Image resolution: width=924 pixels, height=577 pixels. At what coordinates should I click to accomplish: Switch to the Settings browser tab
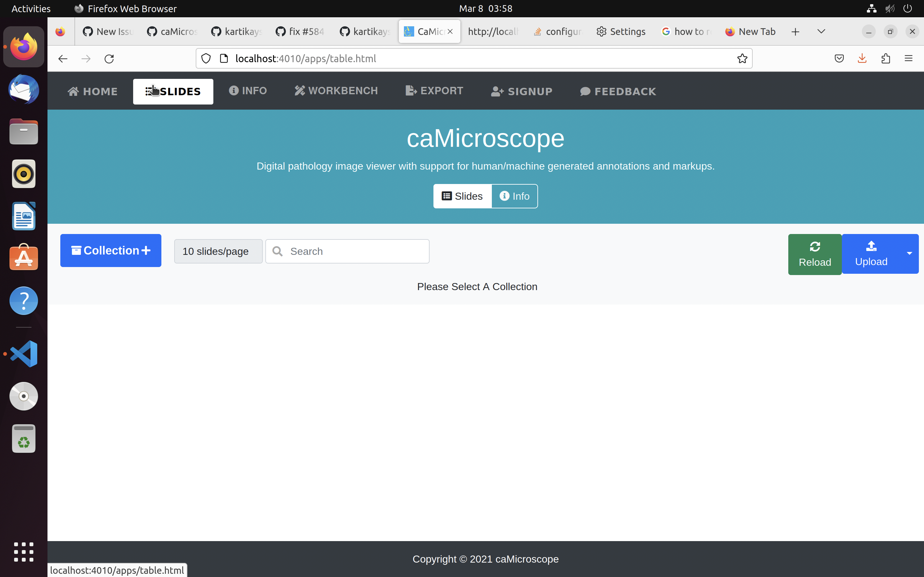click(x=620, y=32)
